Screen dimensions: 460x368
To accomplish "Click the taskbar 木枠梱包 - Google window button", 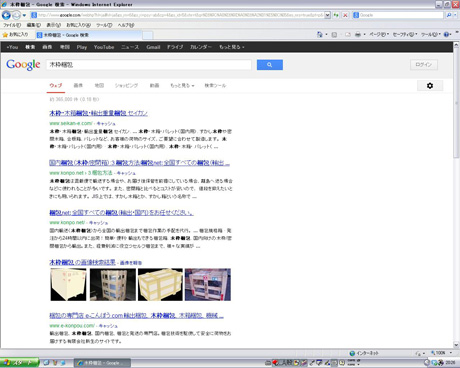I will 102,363.
